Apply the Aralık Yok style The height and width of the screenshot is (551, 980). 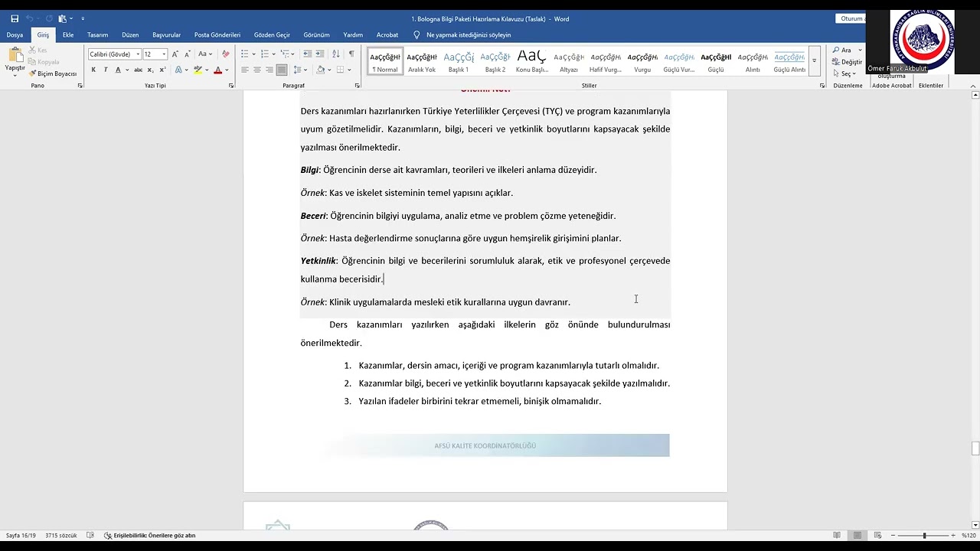click(422, 62)
